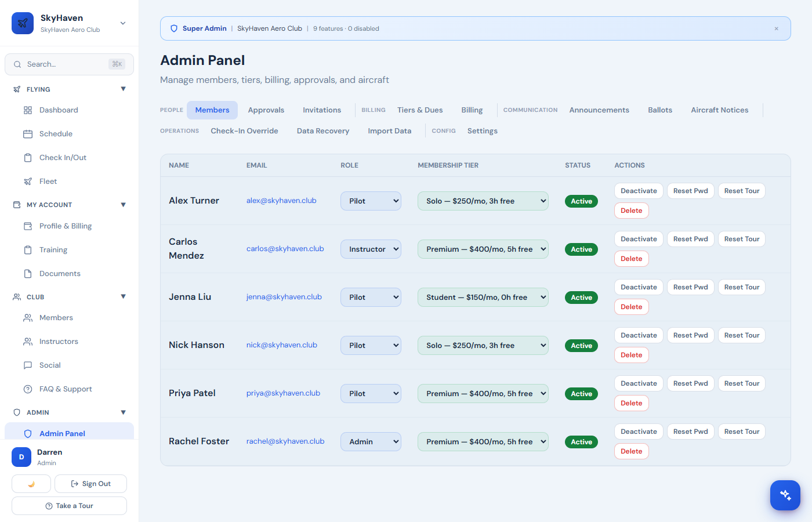Open the Announcements tab
812x522 pixels.
599,110
